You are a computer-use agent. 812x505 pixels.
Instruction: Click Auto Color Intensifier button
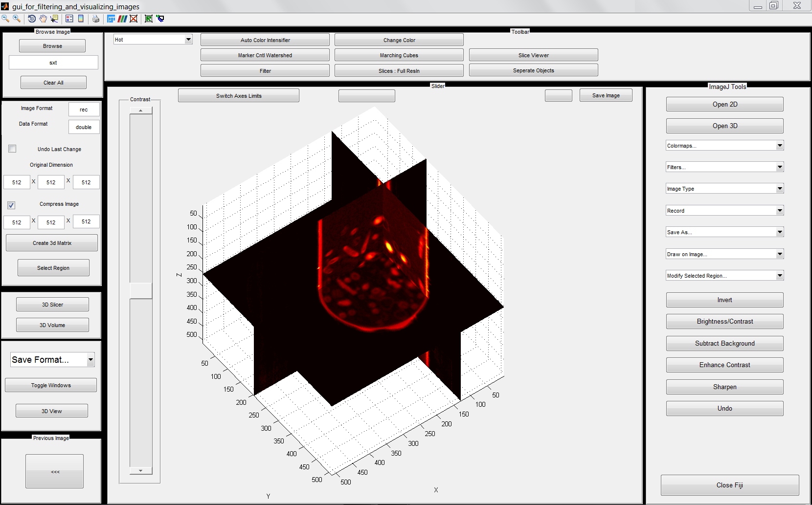coord(265,40)
